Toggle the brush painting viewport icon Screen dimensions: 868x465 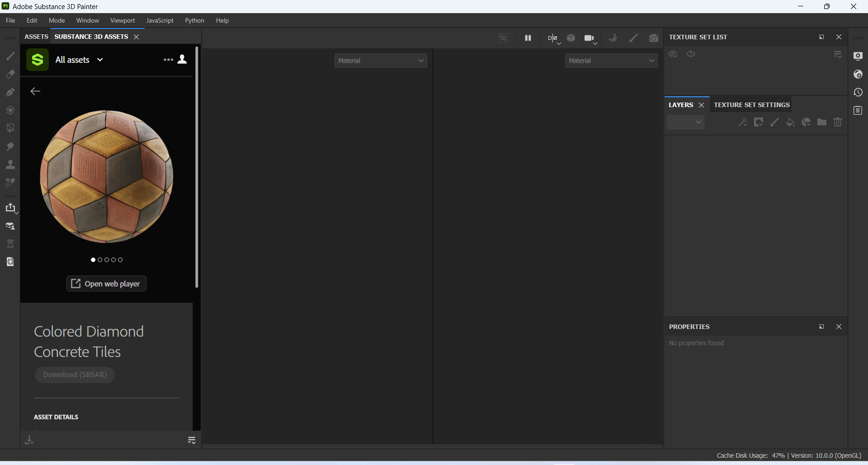pyautogui.click(x=634, y=38)
